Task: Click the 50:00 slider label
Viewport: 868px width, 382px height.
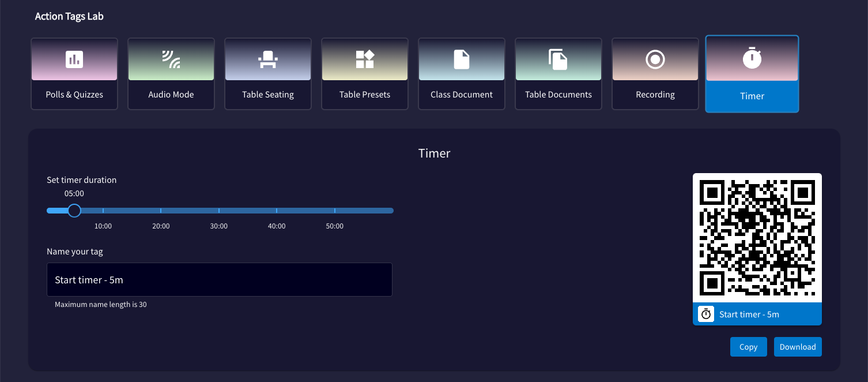Action: pos(335,226)
